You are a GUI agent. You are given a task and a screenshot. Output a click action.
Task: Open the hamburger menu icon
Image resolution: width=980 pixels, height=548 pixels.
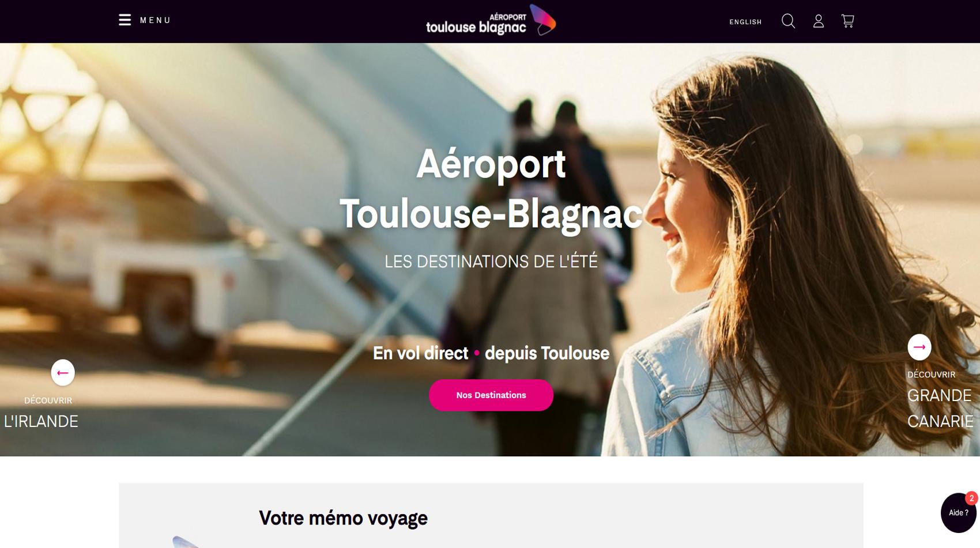tap(125, 20)
